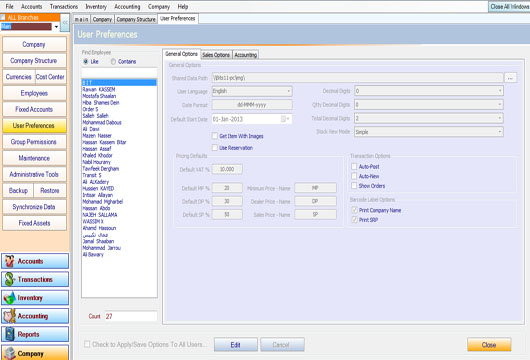Click the Accounts module icon in sidebar
Viewport: 530px width, 360px height.
(x=9, y=261)
